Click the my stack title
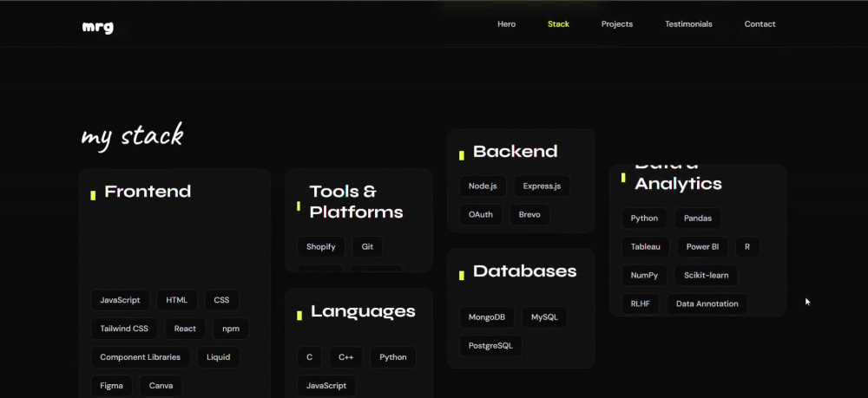The width and height of the screenshot is (868, 398). point(132,136)
